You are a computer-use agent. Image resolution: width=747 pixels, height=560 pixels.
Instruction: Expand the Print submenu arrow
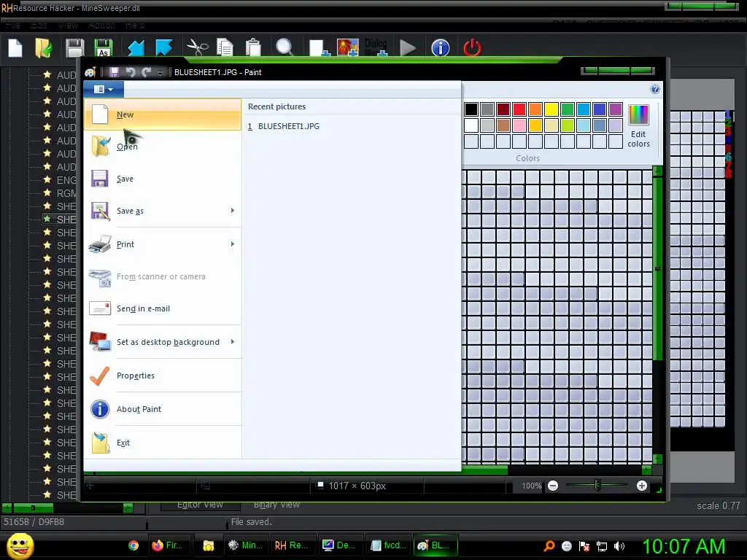pyautogui.click(x=233, y=244)
